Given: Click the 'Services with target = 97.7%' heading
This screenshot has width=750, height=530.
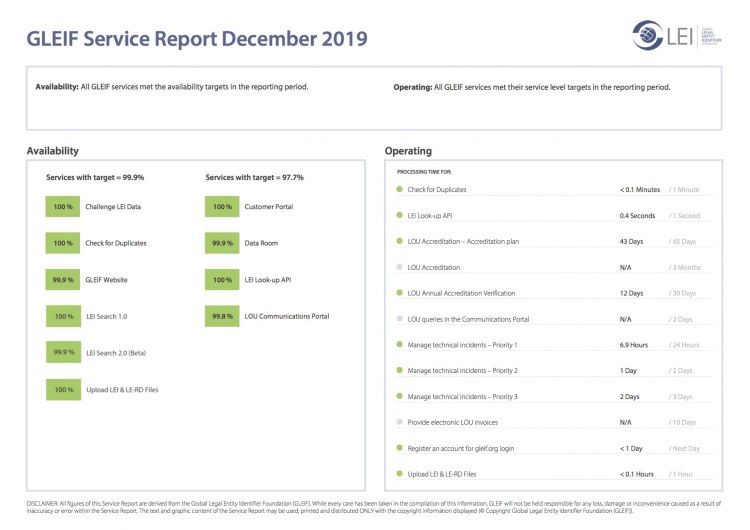Looking at the screenshot, I should click(254, 177).
